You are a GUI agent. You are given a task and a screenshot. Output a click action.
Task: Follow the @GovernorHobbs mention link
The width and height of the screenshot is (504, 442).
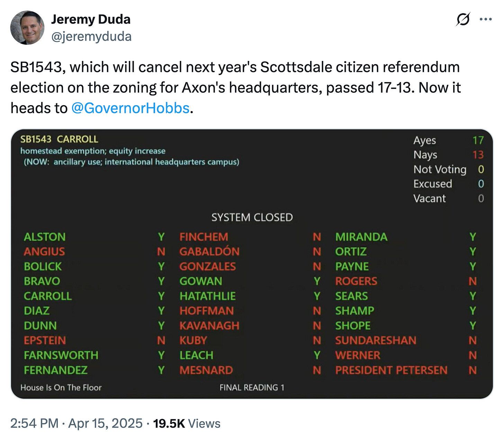point(130,108)
